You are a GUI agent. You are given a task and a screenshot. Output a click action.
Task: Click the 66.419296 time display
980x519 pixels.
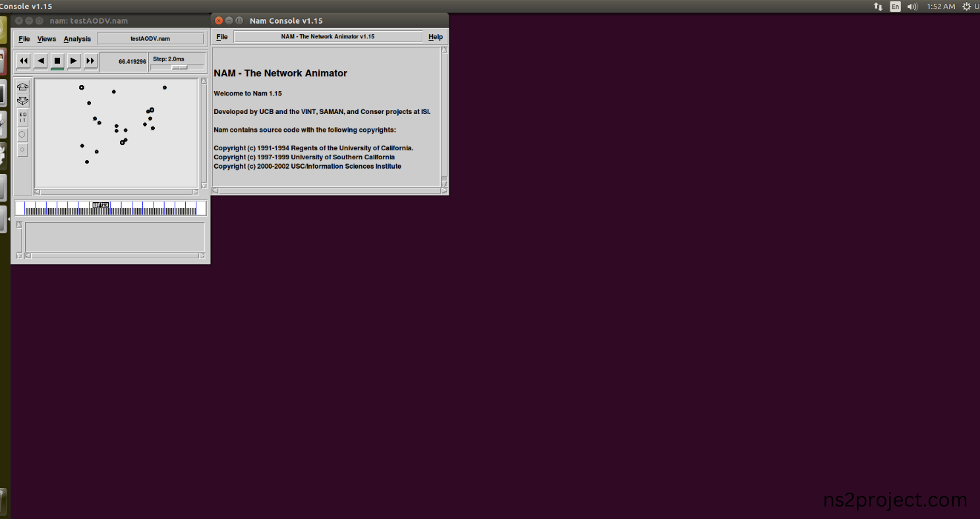(125, 62)
